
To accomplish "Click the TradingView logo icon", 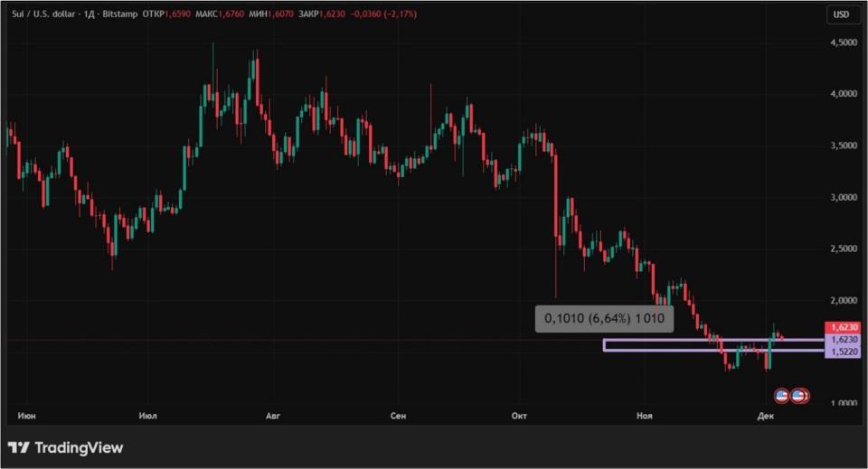I will (x=18, y=447).
